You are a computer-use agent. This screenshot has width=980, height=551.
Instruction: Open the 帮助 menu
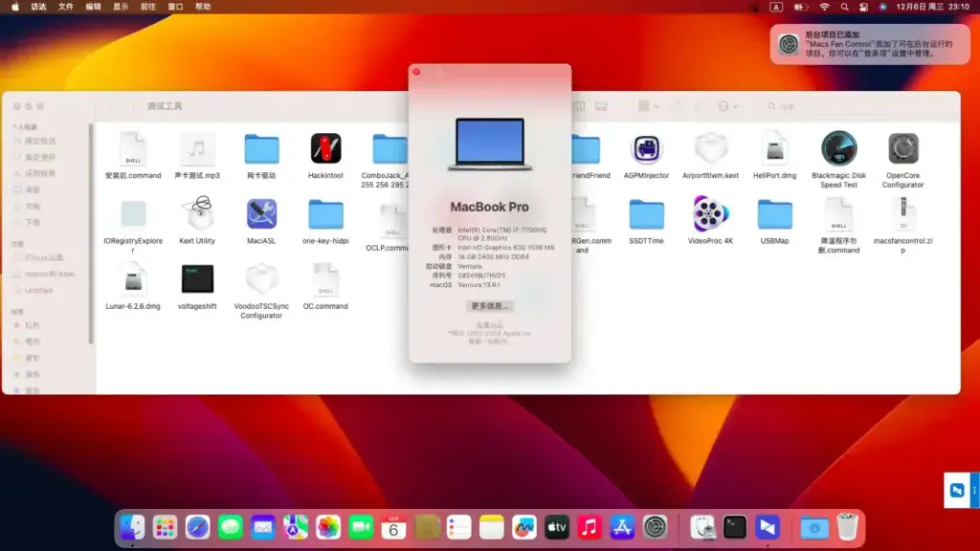click(x=203, y=7)
